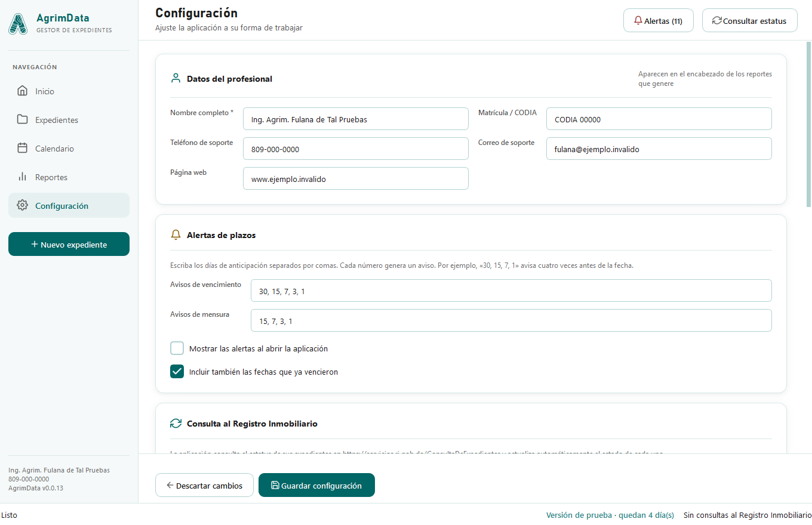Click the Configuración gear icon
This screenshot has height=525, width=812.
[22, 206]
